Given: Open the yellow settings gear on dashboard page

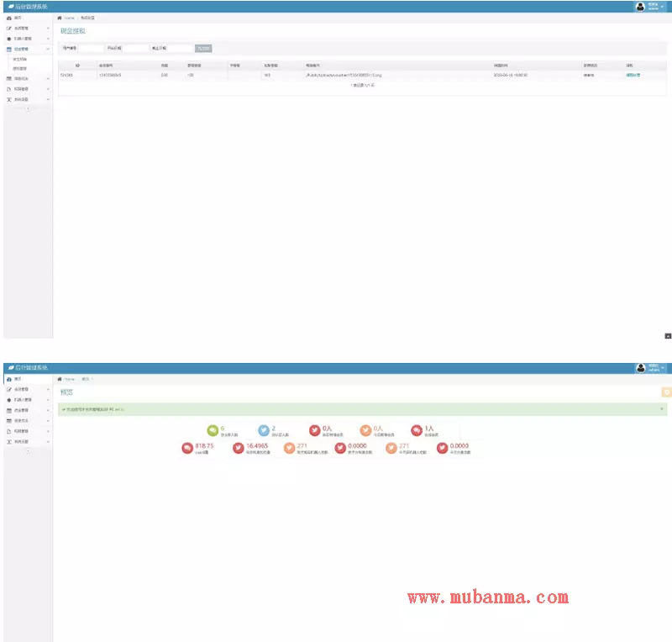Looking at the screenshot, I should (667, 392).
